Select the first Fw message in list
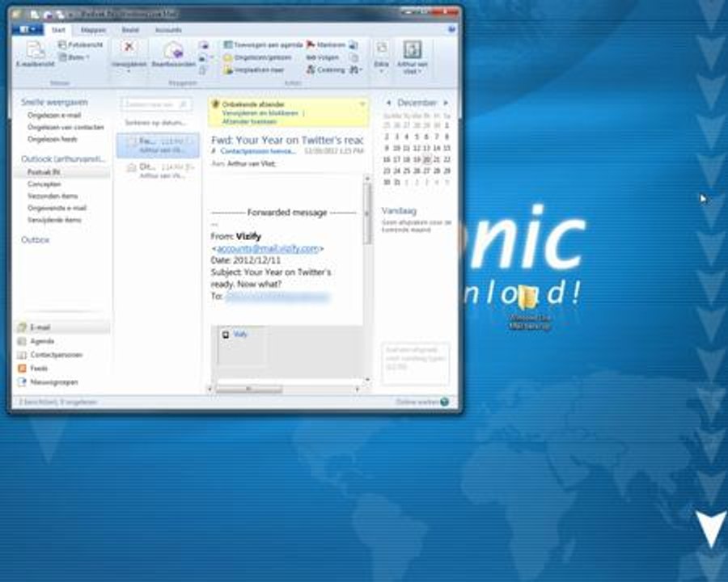Screen dimensions: 728x582 pyautogui.click(x=158, y=145)
